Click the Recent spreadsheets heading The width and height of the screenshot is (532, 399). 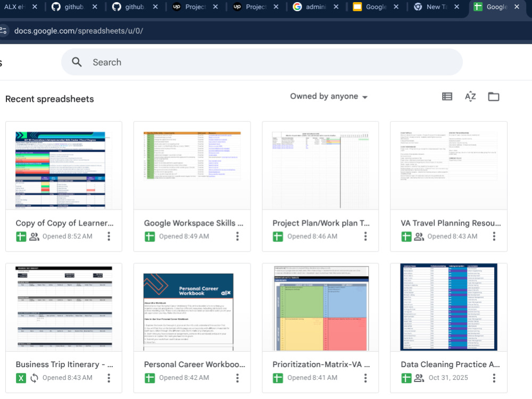click(x=49, y=99)
